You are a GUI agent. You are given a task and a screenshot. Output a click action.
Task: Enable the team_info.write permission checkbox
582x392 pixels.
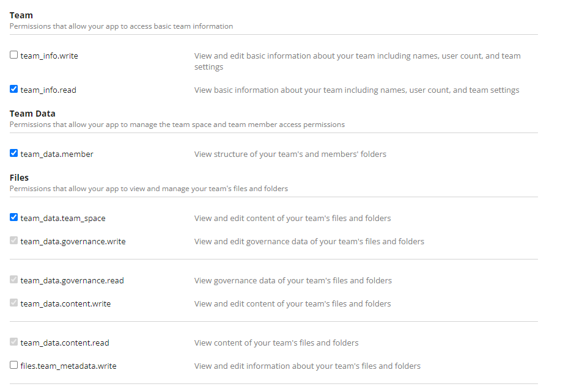13,54
